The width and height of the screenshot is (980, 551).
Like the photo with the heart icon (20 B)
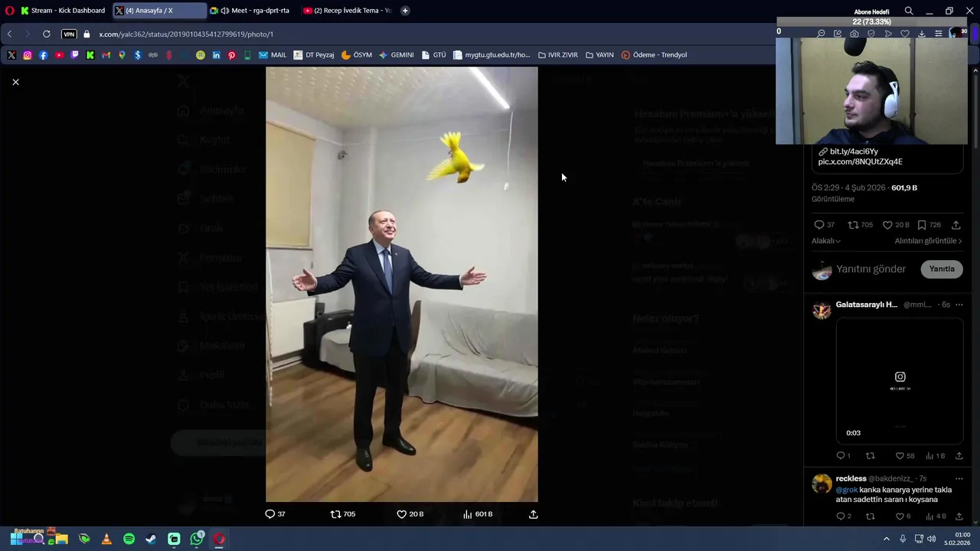tap(401, 514)
